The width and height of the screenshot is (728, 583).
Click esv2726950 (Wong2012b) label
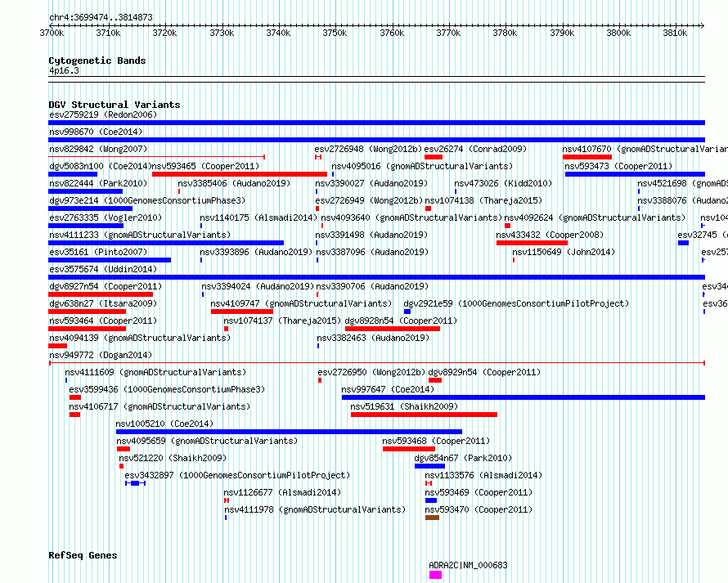click(x=371, y=372)
